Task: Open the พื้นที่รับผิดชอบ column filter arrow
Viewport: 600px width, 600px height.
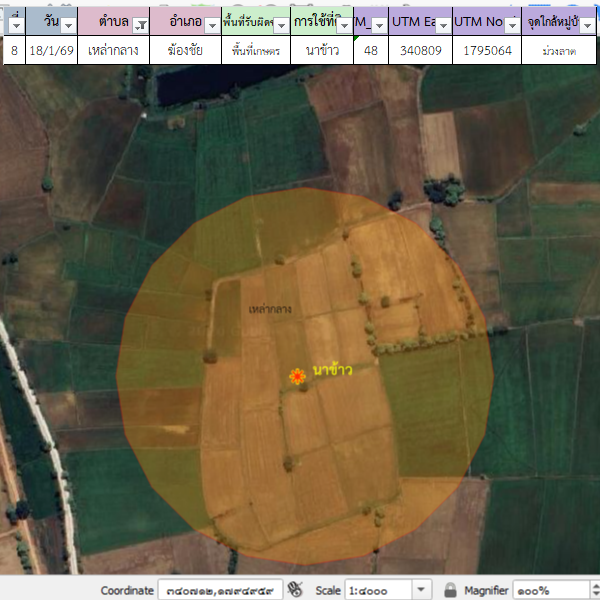Action: pos(281,23)
